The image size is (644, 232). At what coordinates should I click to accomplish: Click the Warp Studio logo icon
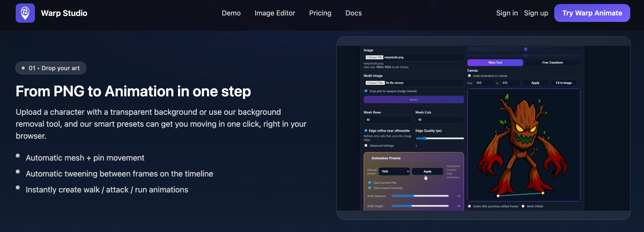coord(25,13)
